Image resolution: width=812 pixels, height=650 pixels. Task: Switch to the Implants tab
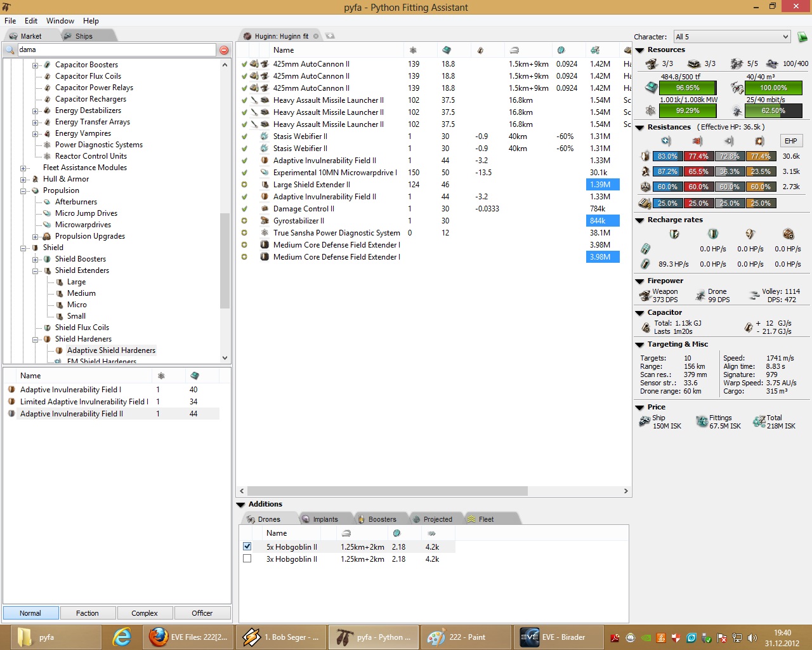[x=325, y=519]
